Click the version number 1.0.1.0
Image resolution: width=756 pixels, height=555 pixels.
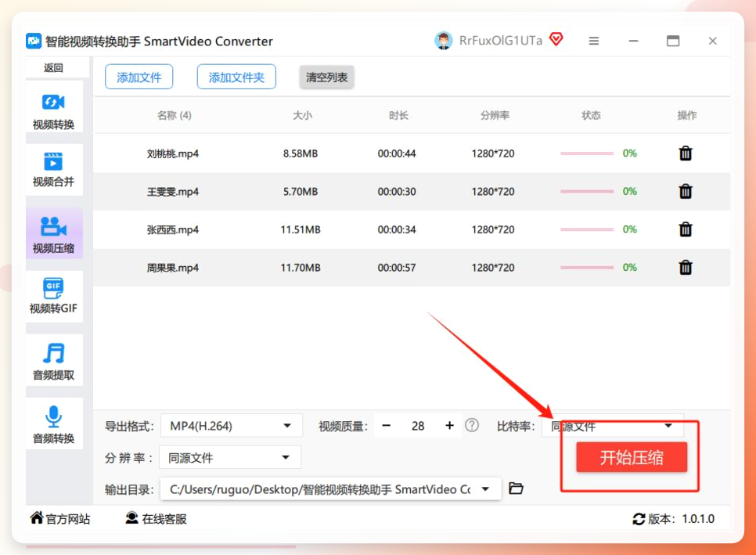pos(698,519)
